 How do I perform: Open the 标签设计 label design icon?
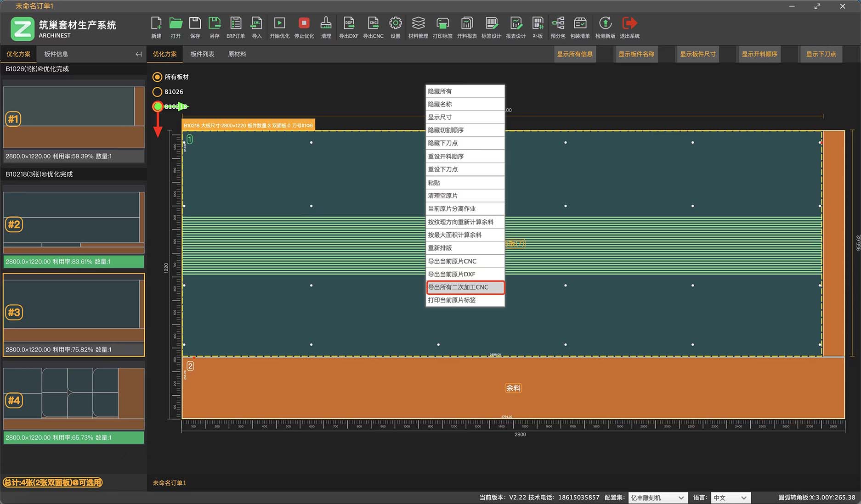coord(491,27)
